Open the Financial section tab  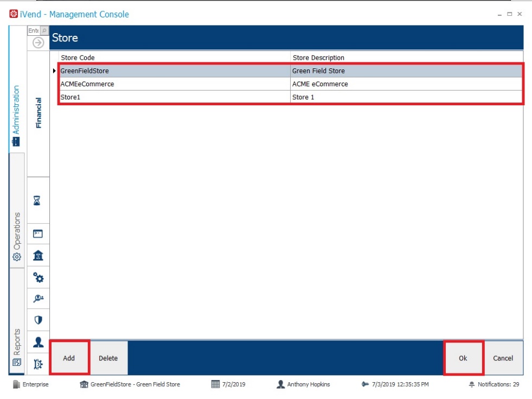[39, 113]
